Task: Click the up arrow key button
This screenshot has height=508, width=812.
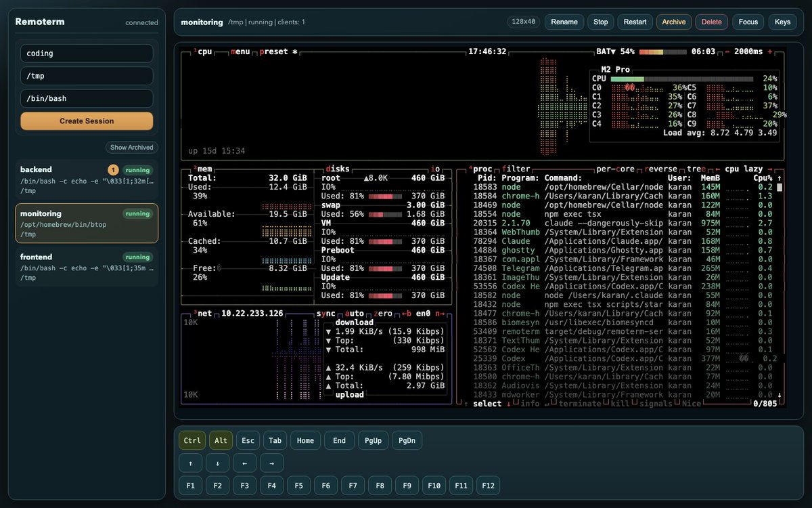Action: (190, 463)
